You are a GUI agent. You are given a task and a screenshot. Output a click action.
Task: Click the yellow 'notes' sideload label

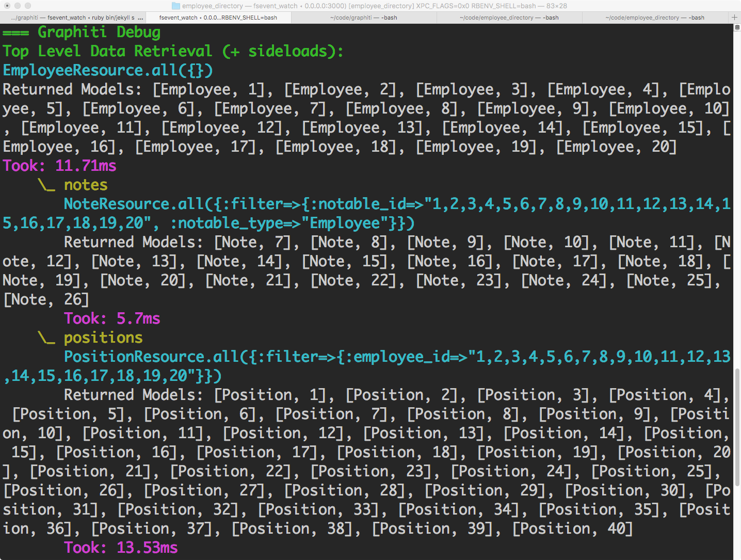coord(86,185)
